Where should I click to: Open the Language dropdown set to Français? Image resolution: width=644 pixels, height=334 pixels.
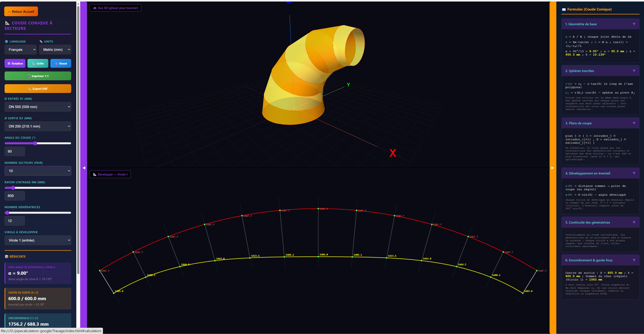(x=21, y=50)
